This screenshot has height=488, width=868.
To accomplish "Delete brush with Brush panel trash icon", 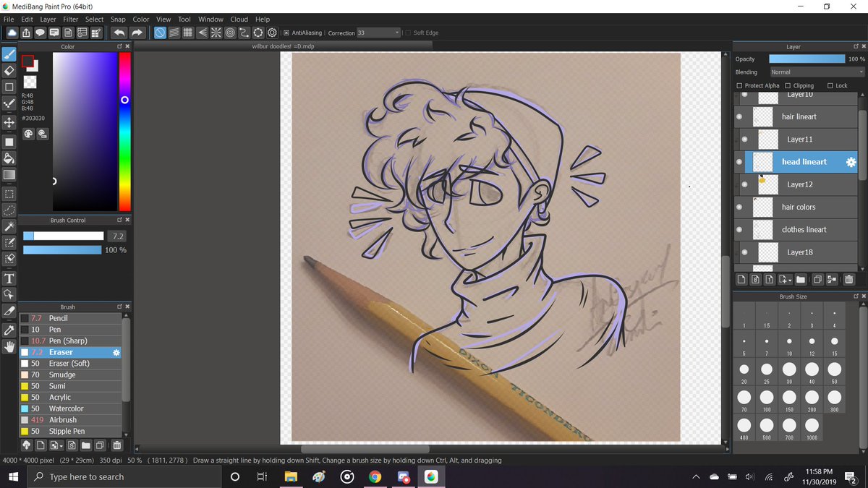I will [x=116, y=445].
